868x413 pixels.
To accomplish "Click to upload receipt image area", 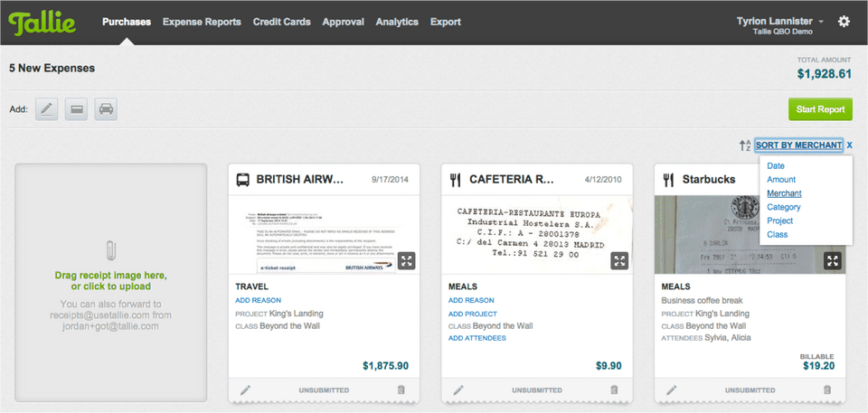I will (110, 281).
